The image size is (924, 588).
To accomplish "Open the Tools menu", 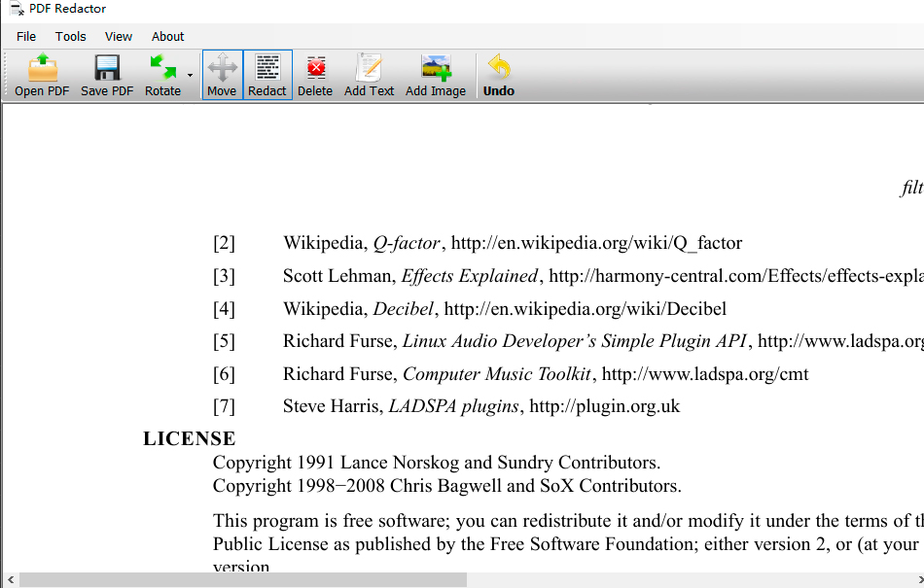I will 71,37.
